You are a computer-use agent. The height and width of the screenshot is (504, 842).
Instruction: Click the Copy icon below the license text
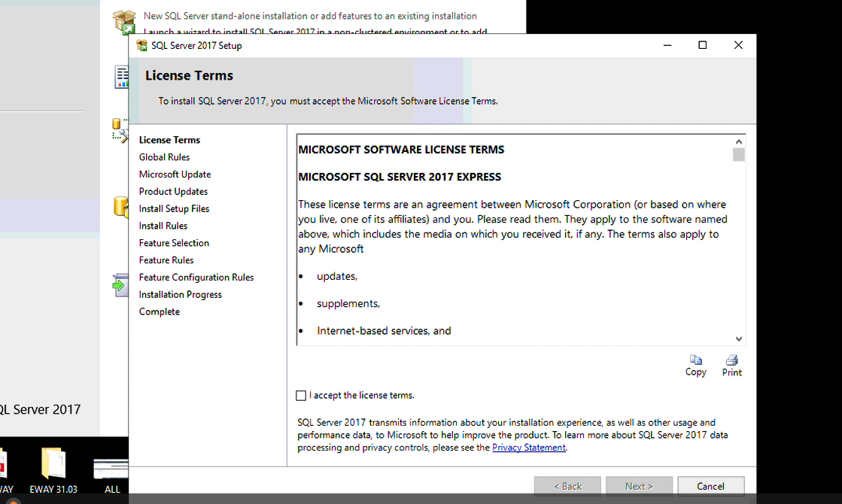(x=695, y=360)
